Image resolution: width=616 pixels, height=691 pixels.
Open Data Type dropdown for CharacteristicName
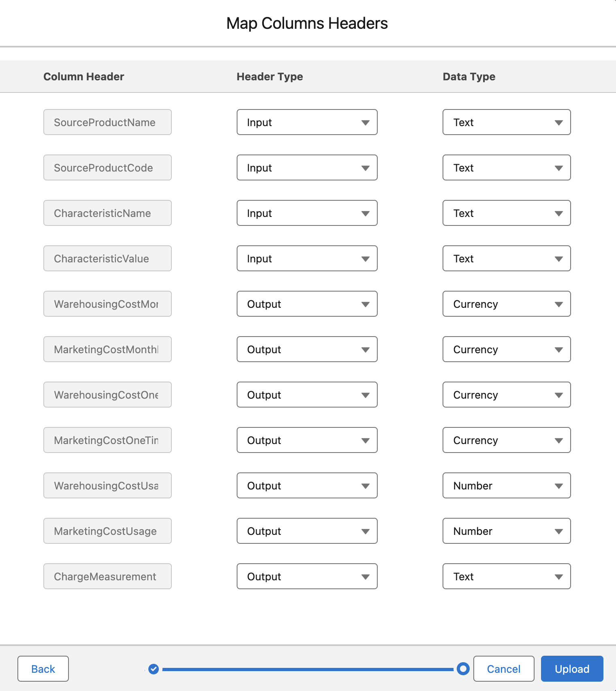click(x=507, y=213)
